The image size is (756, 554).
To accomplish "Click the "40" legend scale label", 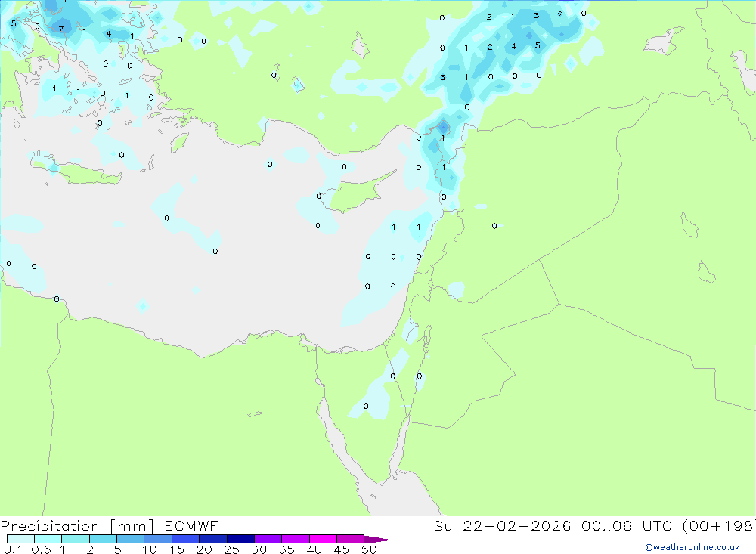I will click(314, 549).
